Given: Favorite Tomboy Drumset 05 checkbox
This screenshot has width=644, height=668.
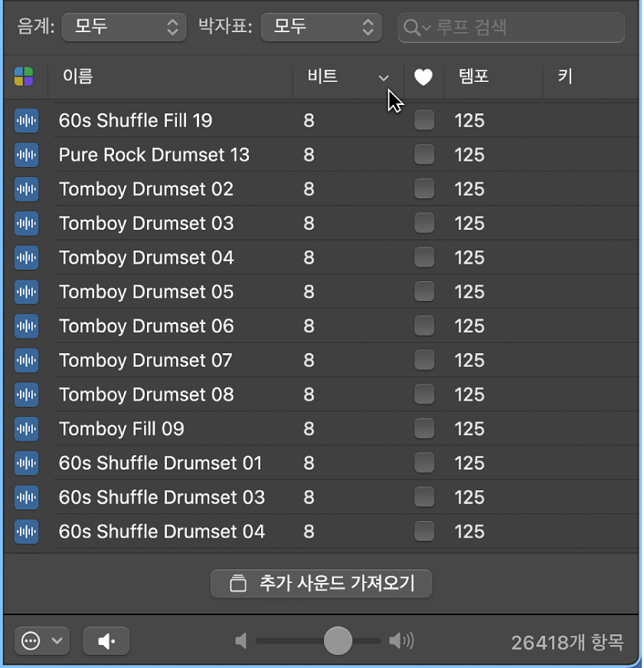Looking at the screenshot, I should 424,291.
